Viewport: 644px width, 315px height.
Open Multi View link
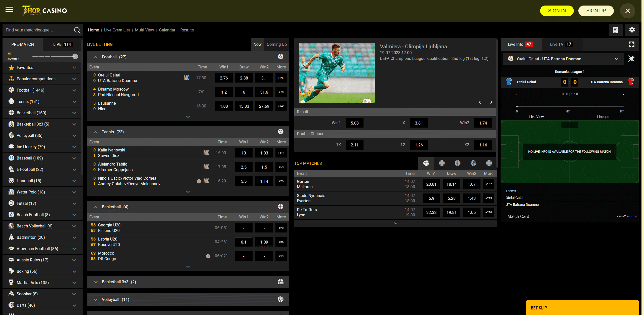pos(144,30)
